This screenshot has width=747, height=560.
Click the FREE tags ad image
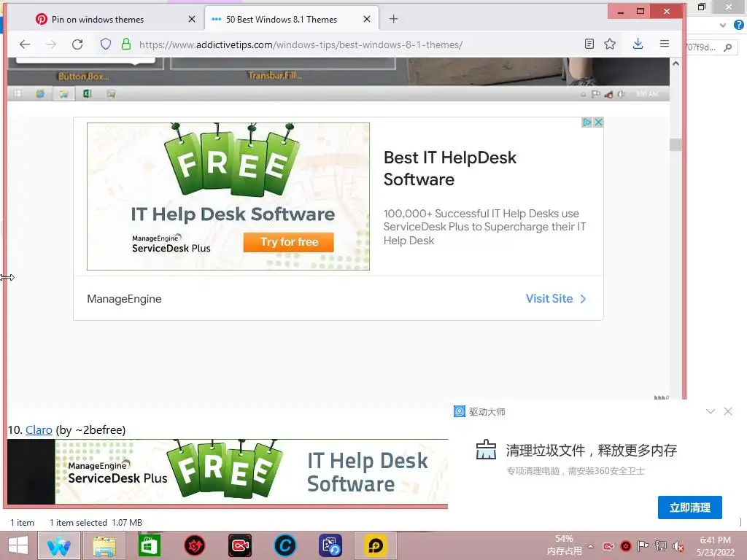[x=228, y=196]
